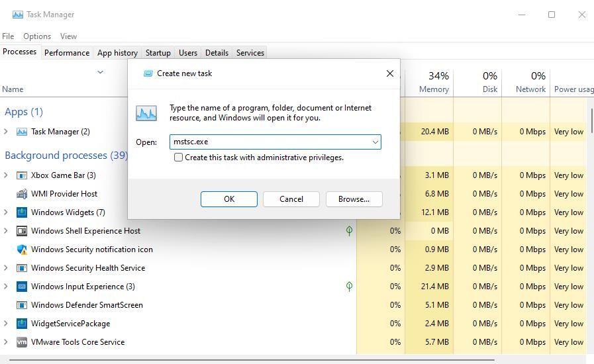Click the Windows Defender SmartScreen icon

22,305
